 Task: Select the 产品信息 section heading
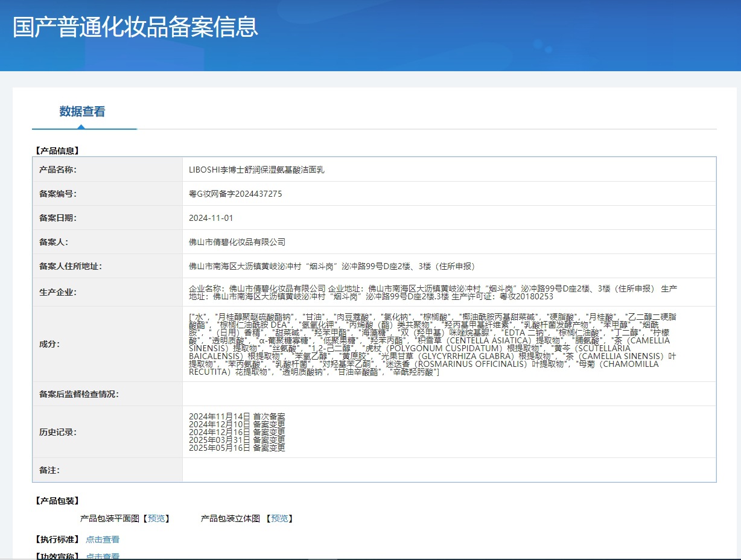point(57,151)
